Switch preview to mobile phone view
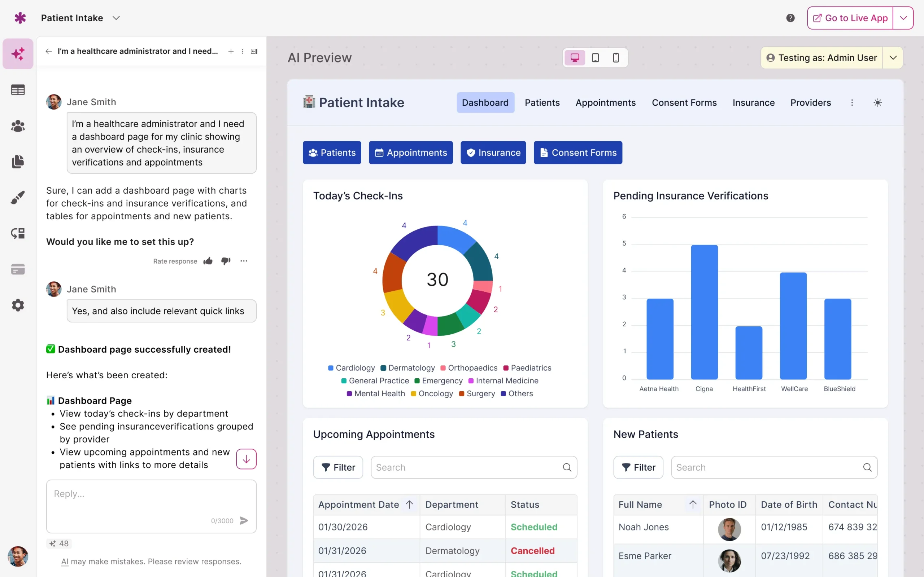Screen dimensions: 924x577 click(x=615, y=58)
